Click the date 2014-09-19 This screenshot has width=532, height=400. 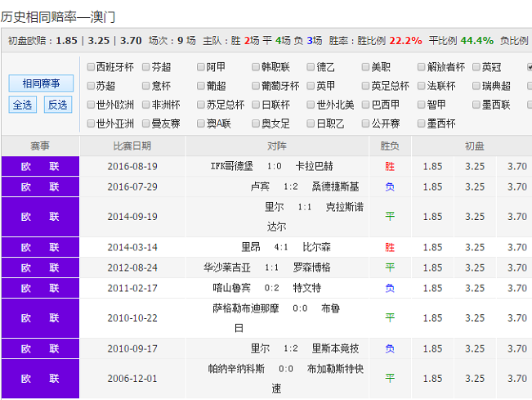132,217
